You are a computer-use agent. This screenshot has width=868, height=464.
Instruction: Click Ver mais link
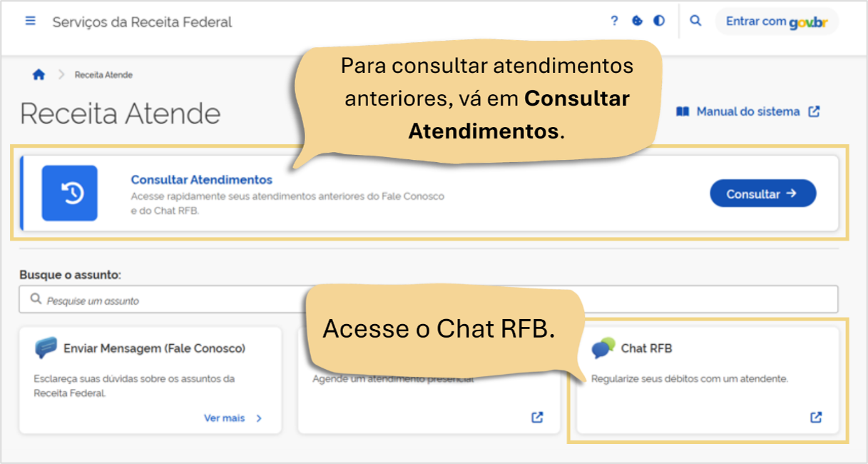point(224,418)
